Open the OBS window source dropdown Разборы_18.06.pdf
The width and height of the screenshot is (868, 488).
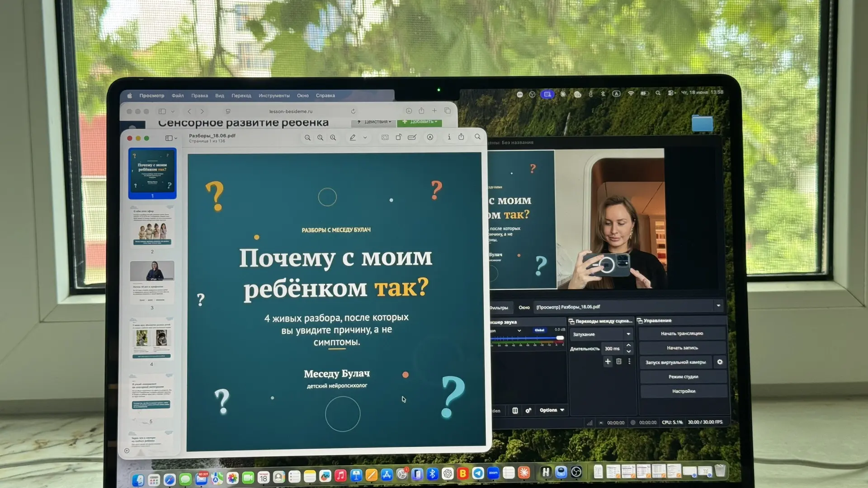pos(629,306)
